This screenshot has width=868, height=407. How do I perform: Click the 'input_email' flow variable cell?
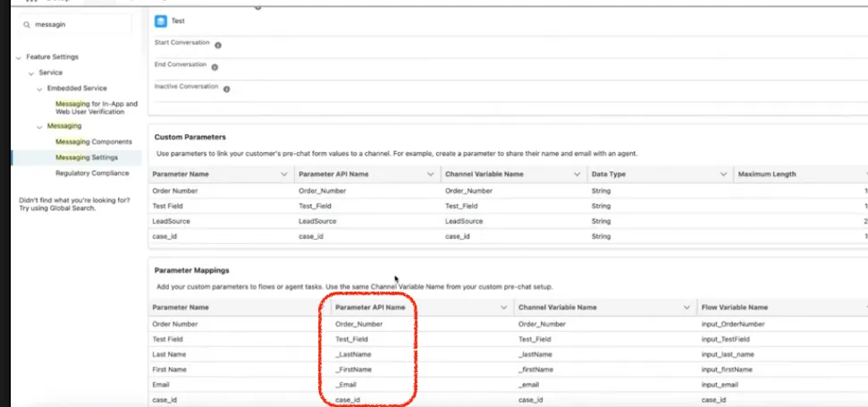pyautogui.click(x=720, y=385)
